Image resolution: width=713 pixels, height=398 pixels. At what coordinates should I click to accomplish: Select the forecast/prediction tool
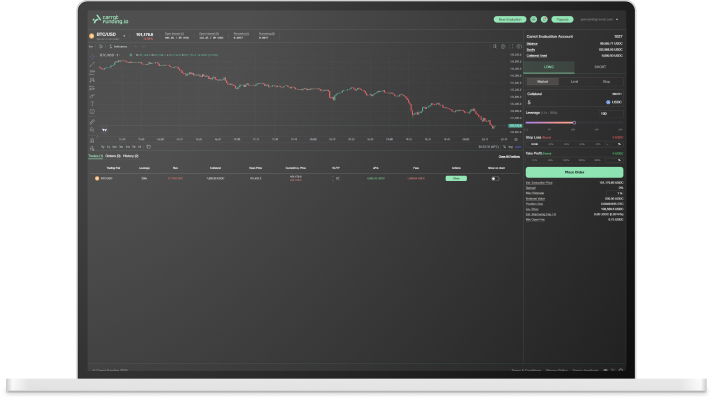click(x=92, y=87)
